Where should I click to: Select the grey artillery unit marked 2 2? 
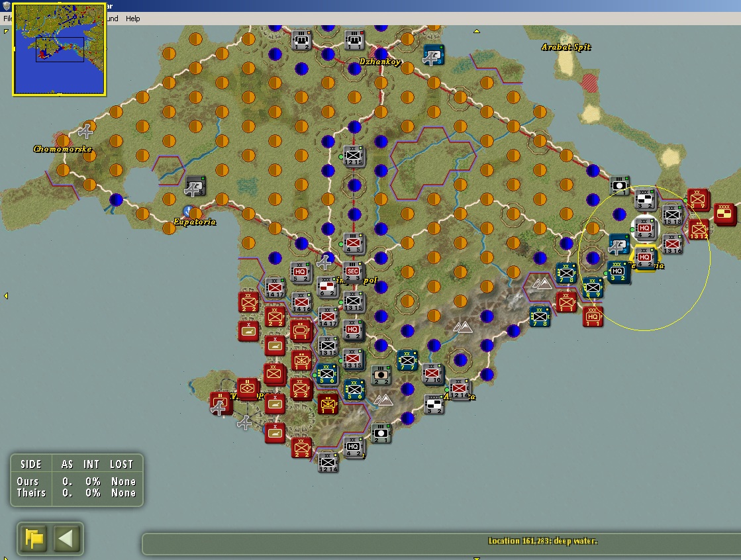(381, 375)
